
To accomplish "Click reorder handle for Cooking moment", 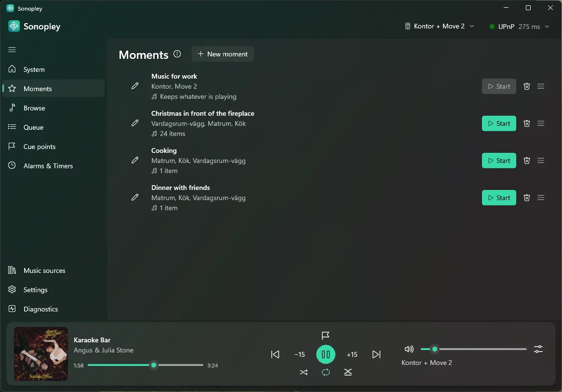I will (x=540, y=161).
